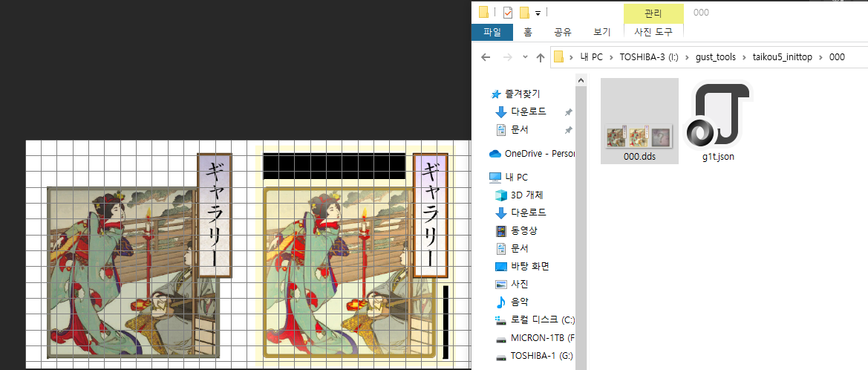Select the TOSHIBA-1 (G:) drive
The width and height of the screenshot is (868, 370).
coord(541,356)
